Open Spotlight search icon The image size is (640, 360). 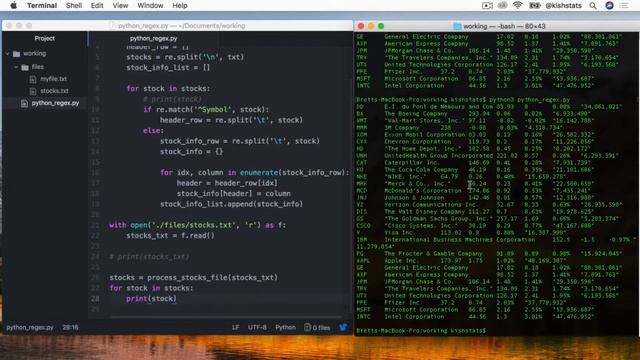593,5
